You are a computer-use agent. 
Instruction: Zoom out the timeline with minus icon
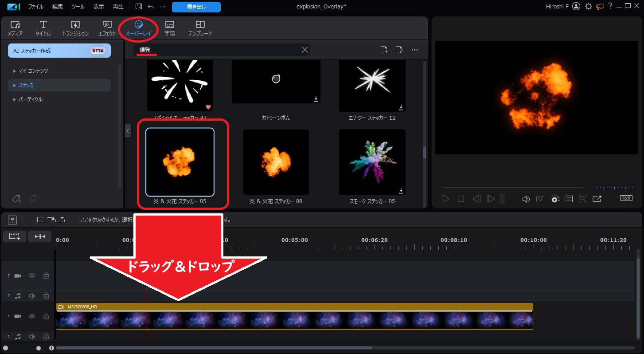pyautogui.click(x=5, y=348)
